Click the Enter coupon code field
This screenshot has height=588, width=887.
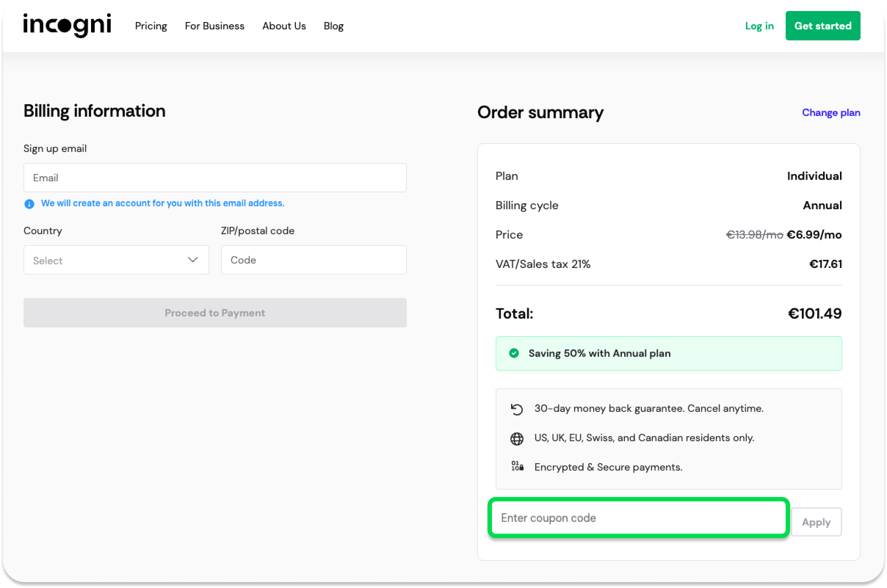tap(638, 518)
